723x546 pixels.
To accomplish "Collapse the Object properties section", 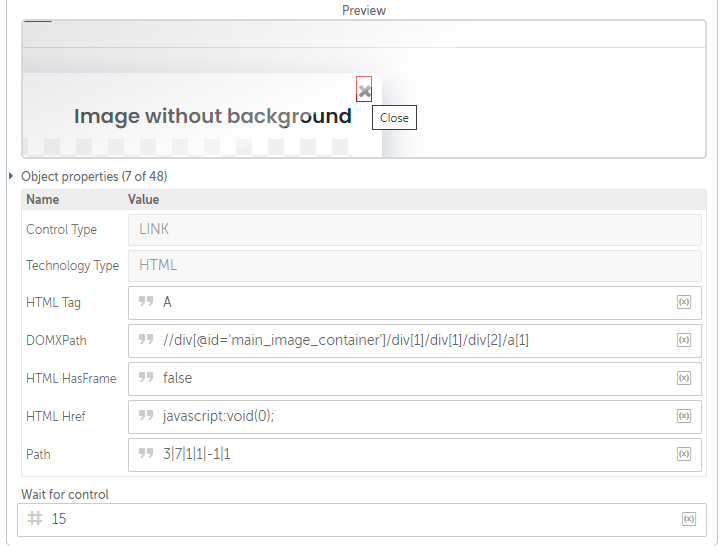I will tap(11, 176).
